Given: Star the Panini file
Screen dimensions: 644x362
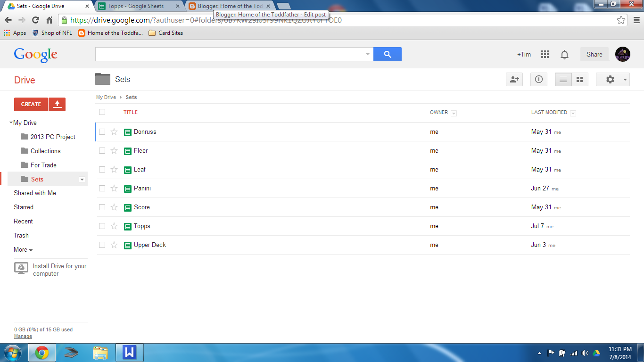Looking at the screenshot, I should coord(114,189).
